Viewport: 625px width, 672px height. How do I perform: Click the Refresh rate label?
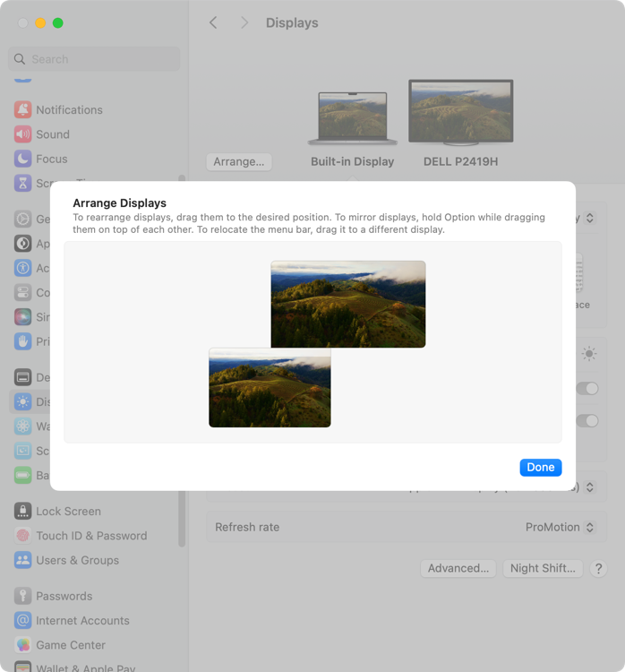(x=247, y=527)
